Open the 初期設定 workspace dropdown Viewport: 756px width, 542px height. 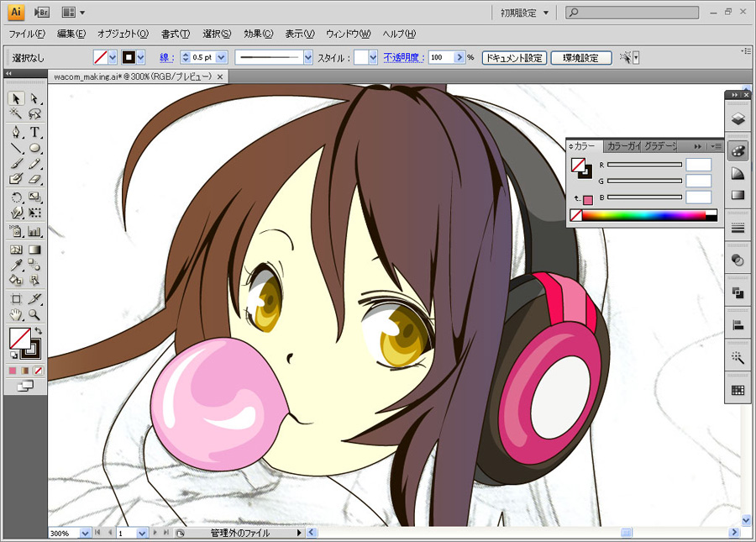click(x=525, y=13)
